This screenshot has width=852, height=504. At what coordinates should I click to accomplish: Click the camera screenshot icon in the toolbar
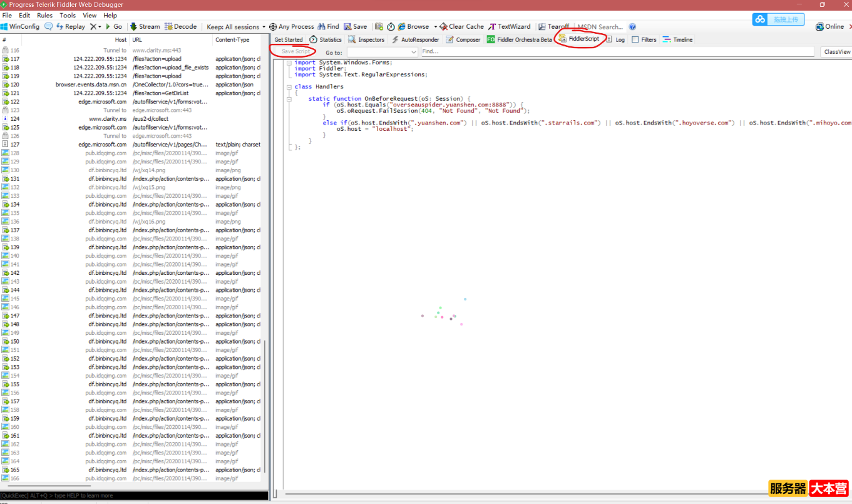pos(379,27)
